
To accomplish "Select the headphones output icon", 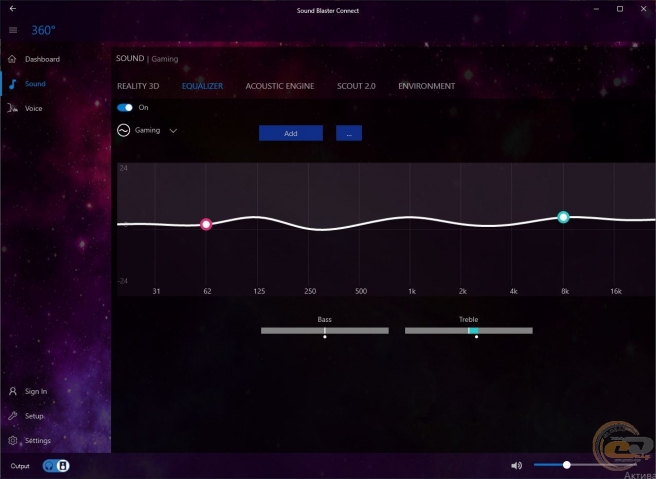I will tap(49, 466).
